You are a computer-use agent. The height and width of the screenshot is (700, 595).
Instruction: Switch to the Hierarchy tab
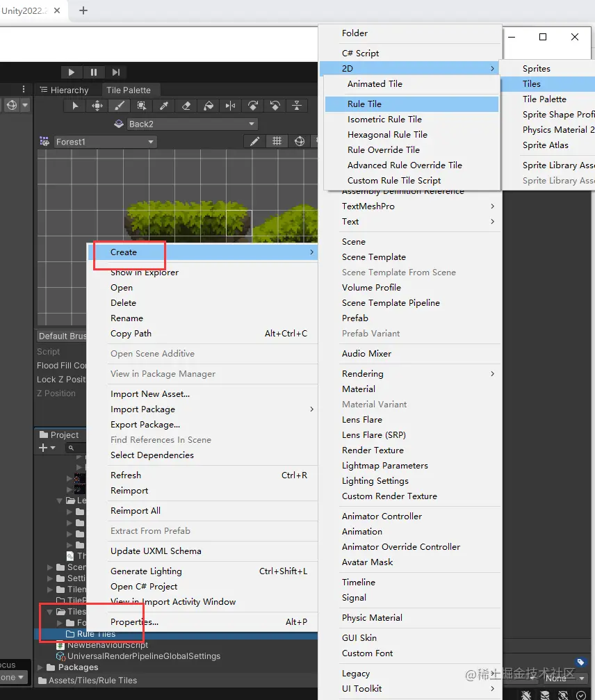click(x=64, y=90)
